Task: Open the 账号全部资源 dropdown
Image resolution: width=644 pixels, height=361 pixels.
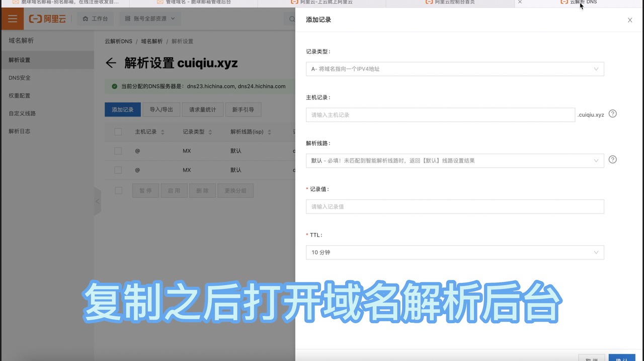Action: (150, 19)
